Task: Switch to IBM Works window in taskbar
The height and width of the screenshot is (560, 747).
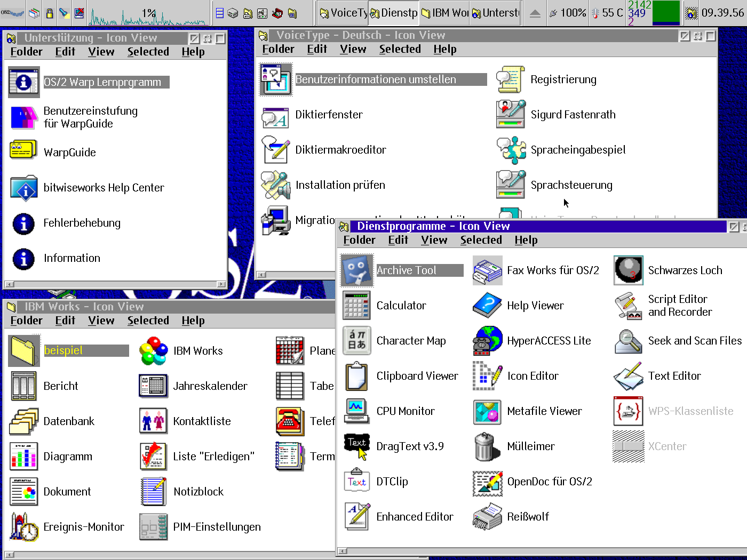Action: pos(444,13)
